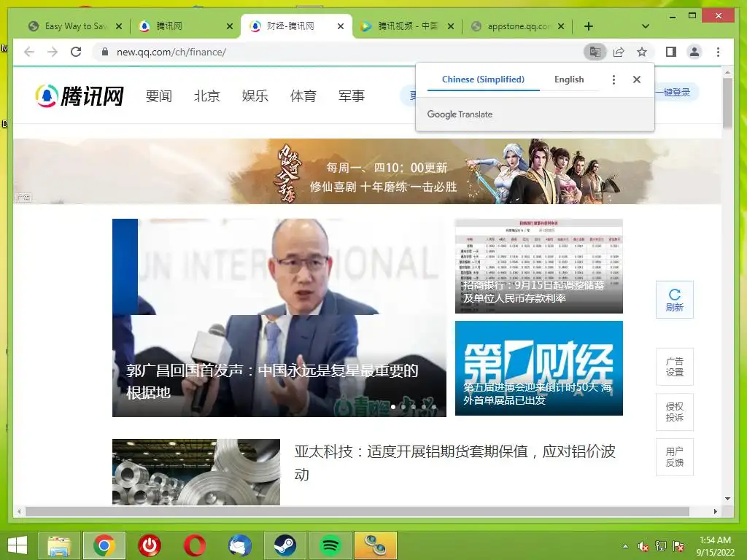
Task: Close the 财经-腾讯网 tab
Action: [341, 26]
